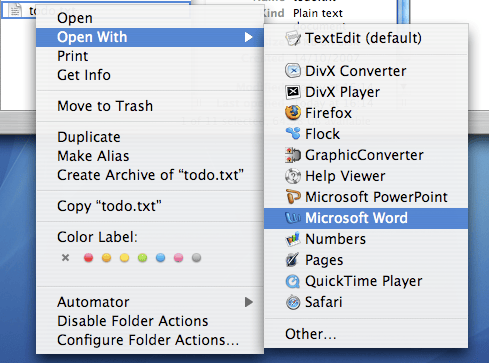Open file with DivX Converter
Screen dimensions: 489x363
click(366, 71)
